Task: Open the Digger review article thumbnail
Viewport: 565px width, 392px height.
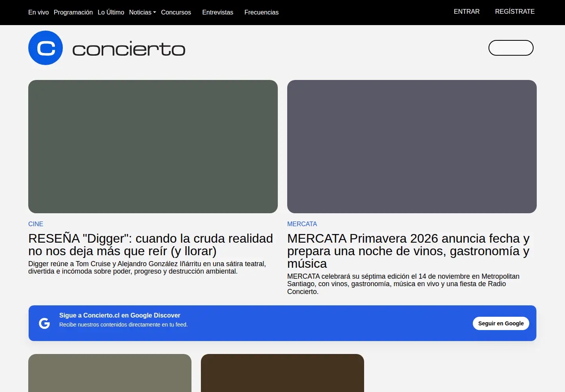Action: coord(153,147)
